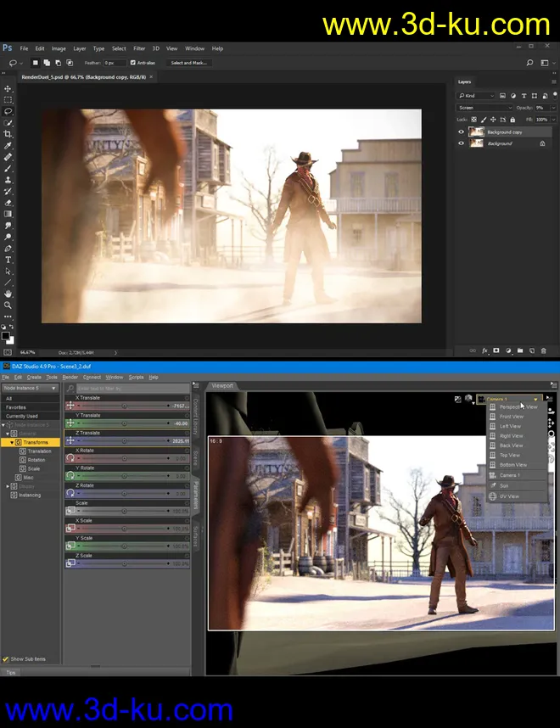This screenshot has width=560, height=728.
Task: Click the X Translate slider
Action: coord(125,406)
